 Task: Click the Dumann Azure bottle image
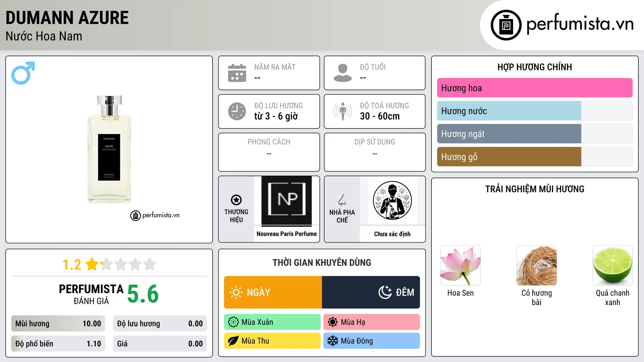[x=109, y=149]
